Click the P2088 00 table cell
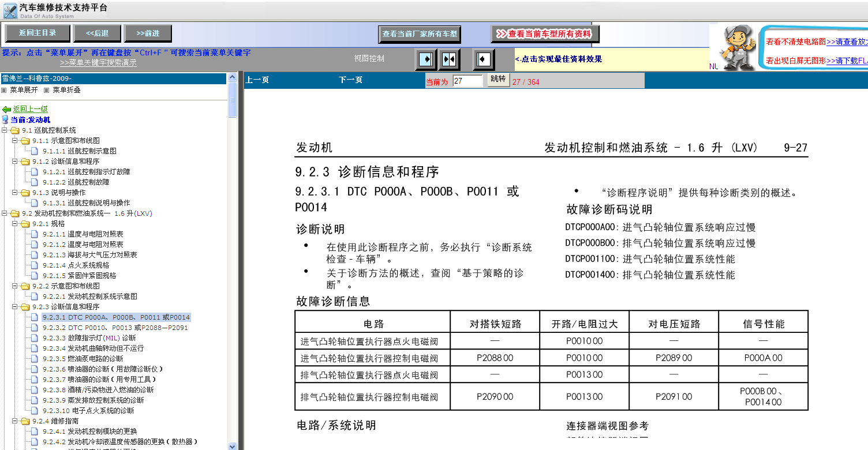 pos(495,358)
